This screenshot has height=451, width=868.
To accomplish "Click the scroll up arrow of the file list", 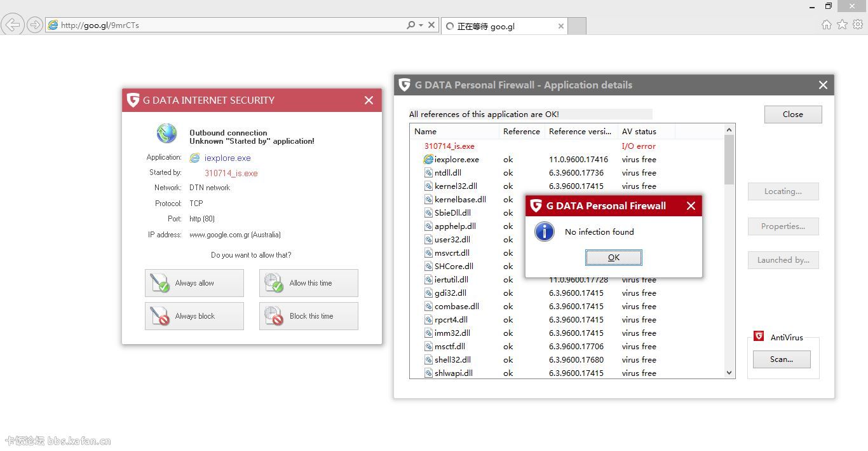I will coord(729,130).
